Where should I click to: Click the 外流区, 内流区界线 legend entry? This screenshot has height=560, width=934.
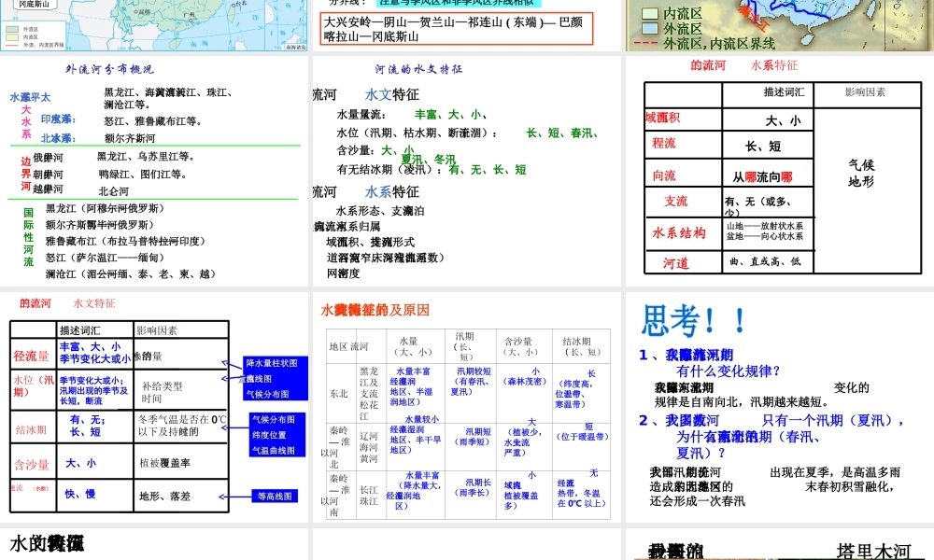719,44
